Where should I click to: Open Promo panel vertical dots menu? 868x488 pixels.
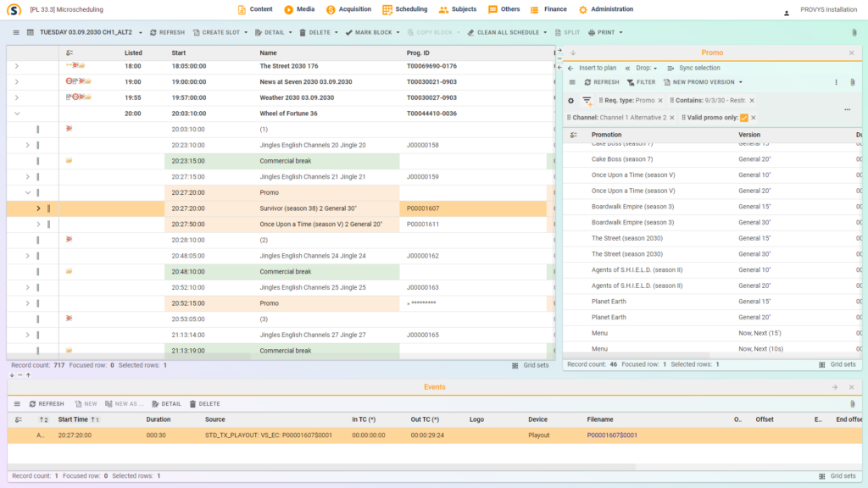pyautogui.click(x=836, y=82)
